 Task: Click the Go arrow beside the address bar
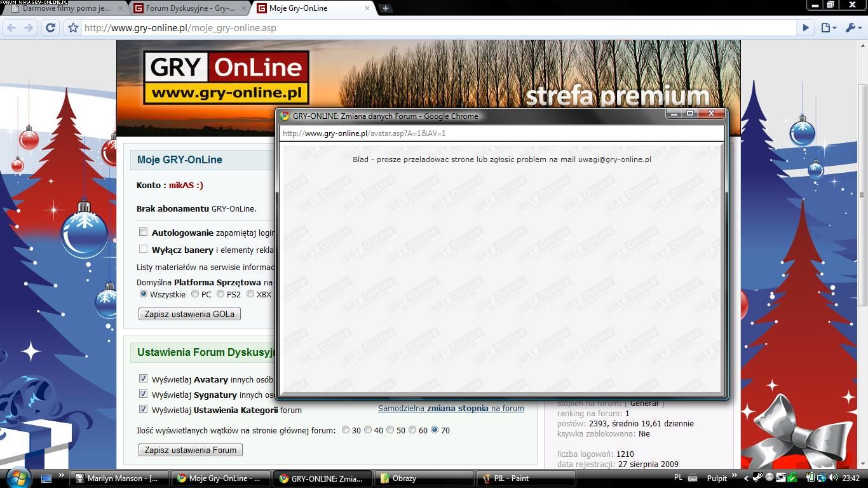pyautogui.click(x=806, y=28)
